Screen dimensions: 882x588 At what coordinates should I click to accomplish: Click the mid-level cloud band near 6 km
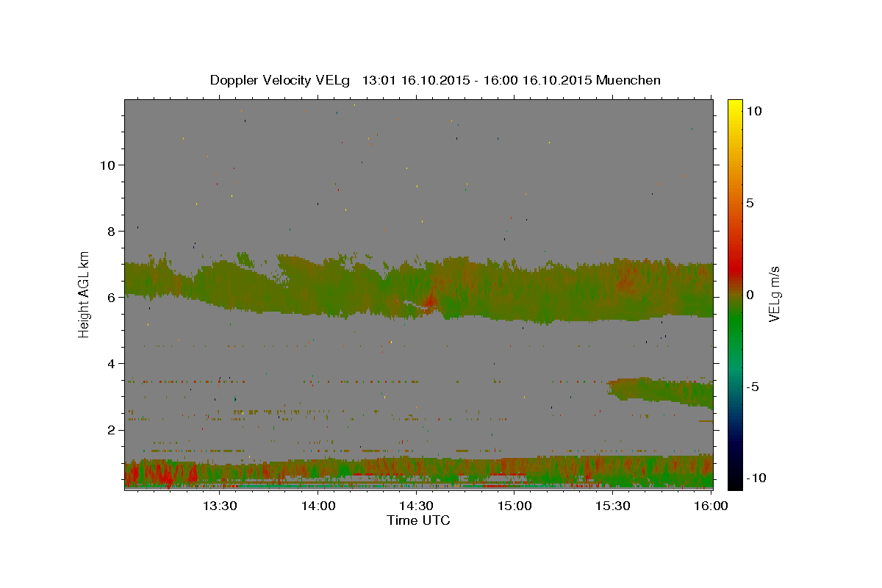pyautogui.click(x=419, y=290)
